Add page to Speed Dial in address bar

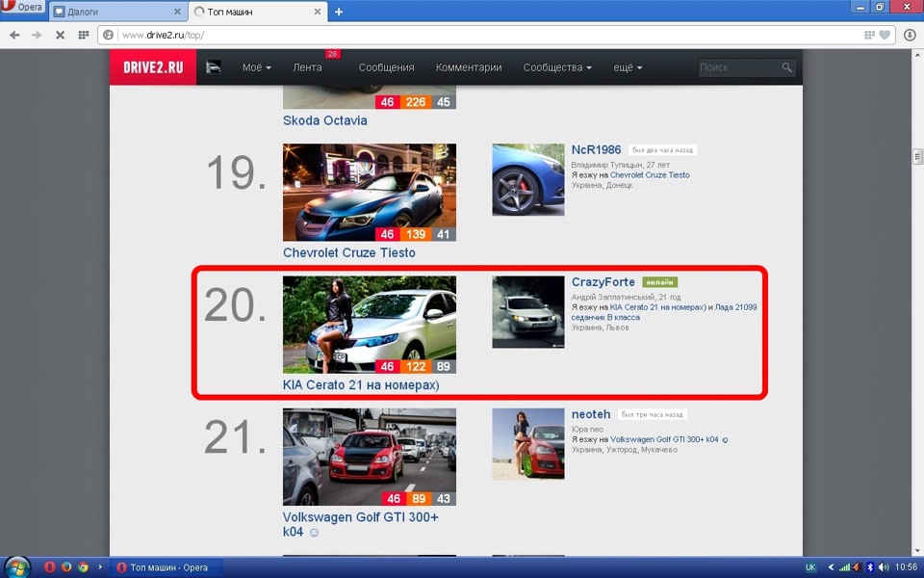coord(869,35)
